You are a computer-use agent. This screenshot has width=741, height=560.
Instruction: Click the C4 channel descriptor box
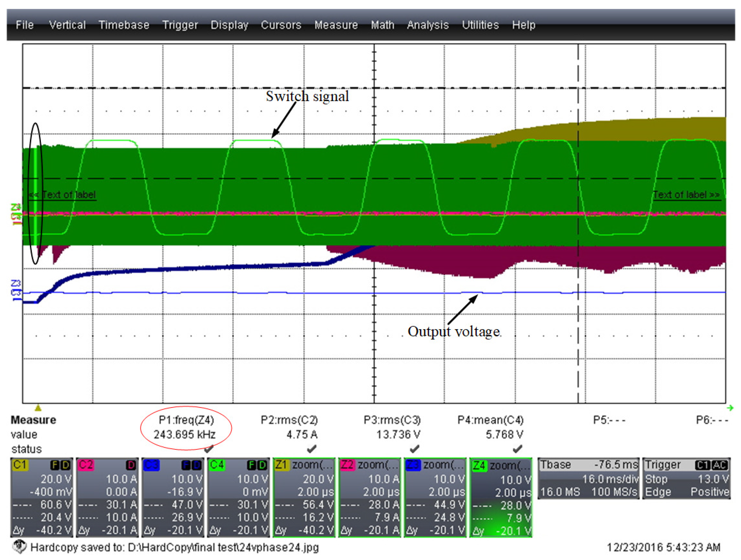[239, 497]
